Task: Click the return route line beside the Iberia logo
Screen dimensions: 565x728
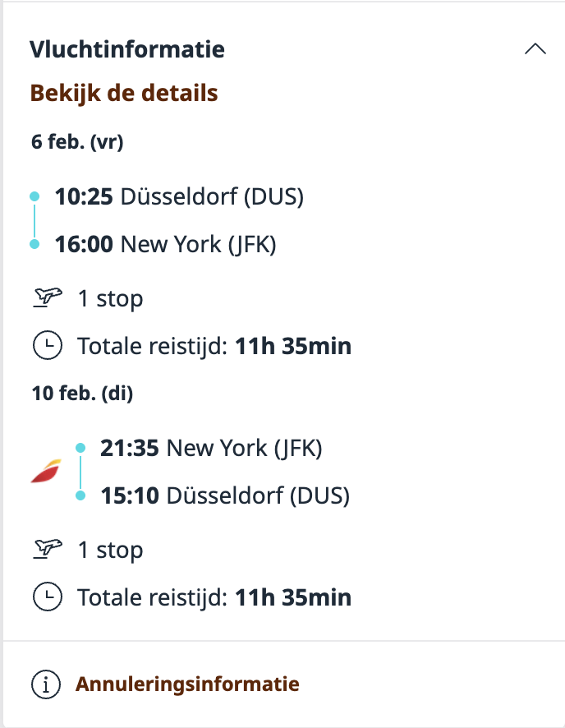Action: click(80, 472)
